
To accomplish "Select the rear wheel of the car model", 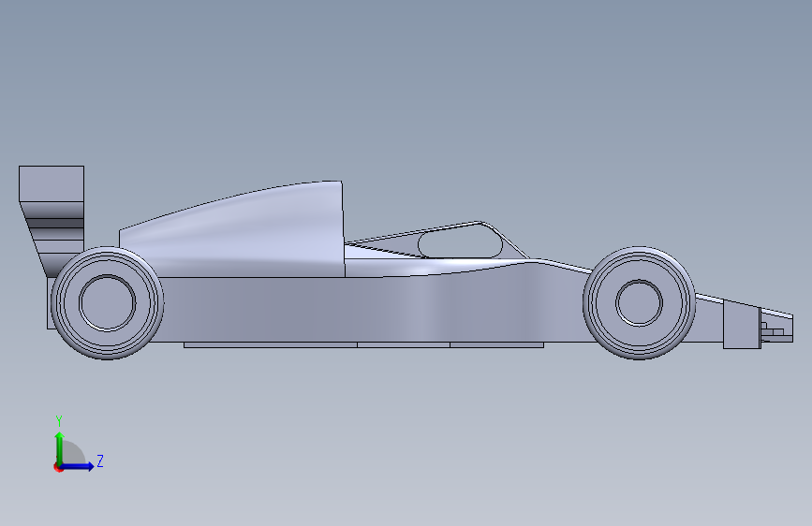I will (x=107, y=303).
